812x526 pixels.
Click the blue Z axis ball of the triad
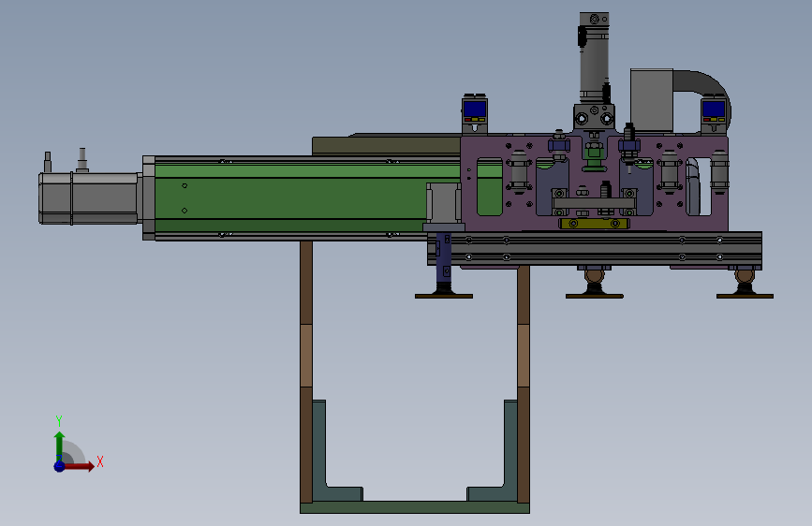coord(60,466)
